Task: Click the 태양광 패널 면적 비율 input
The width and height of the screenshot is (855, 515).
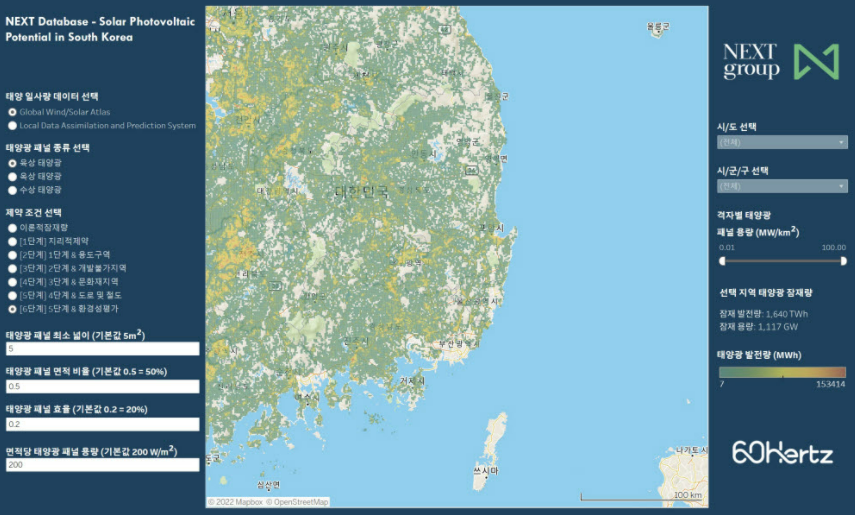Action: tap(103, 386)
